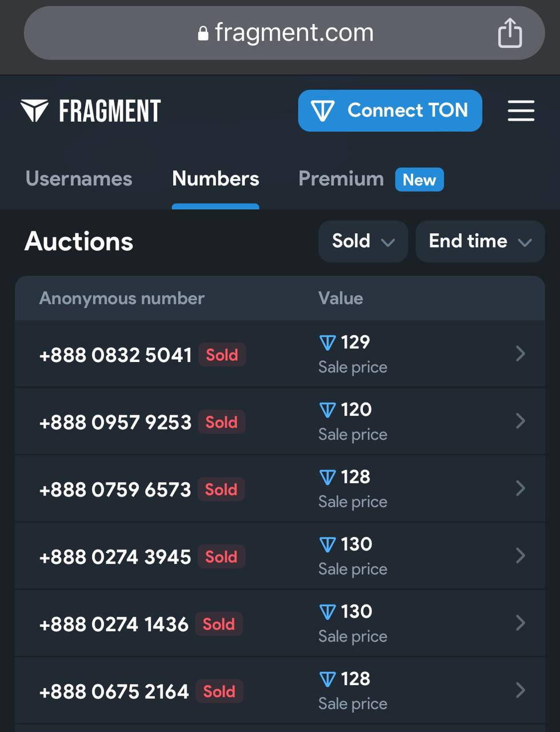Open the hamburger menu

pos(521,110)
